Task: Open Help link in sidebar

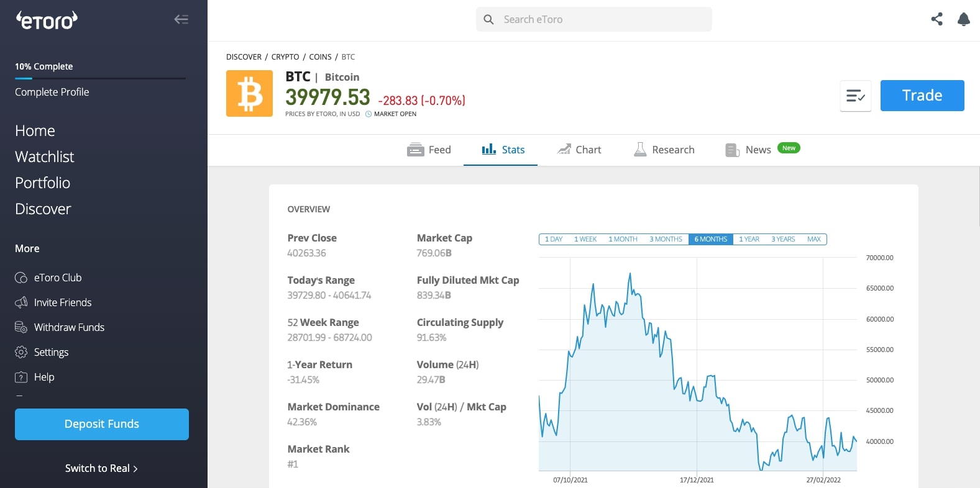Action: coord(44,377)
